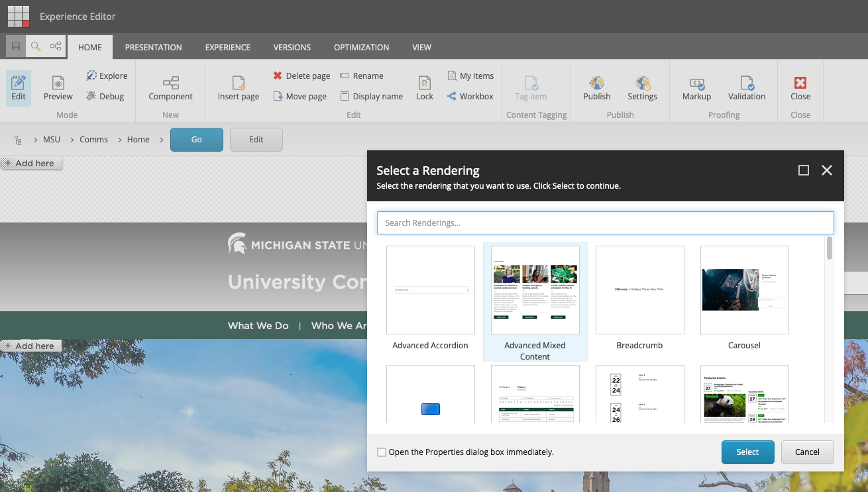Viewport: 868px width, 492px height.
Task: Open the OPTIMIZATION ribbon tab
Action: point(361,47)
